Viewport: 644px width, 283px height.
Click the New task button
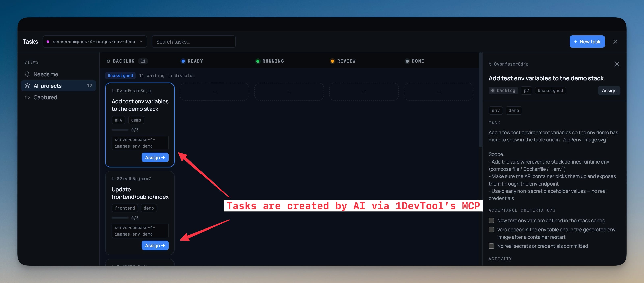[x=587, y=42]
